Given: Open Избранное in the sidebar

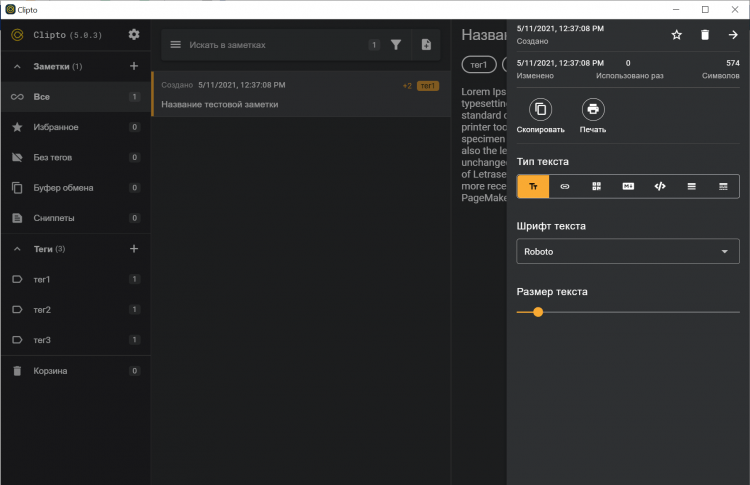Looking at the screenshot, I should (x=55, y=128).
